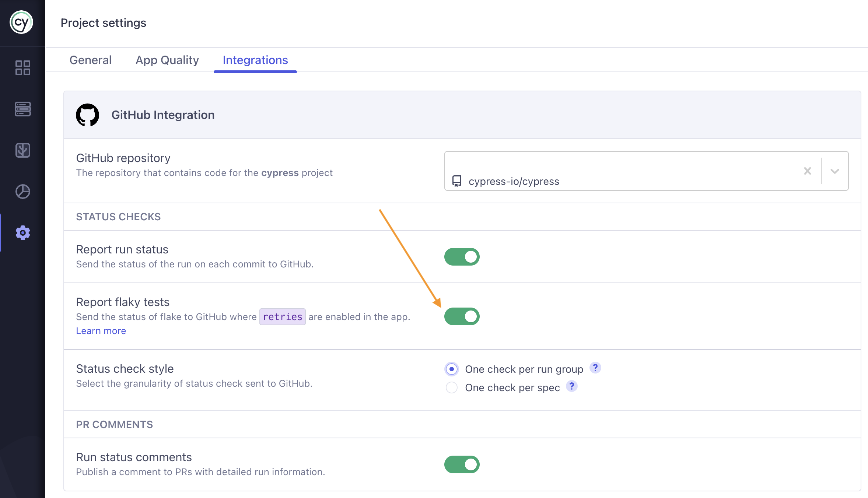Toggle the Report run status switch
Viewport: 868px width, 498px height.
click(462, 257)
